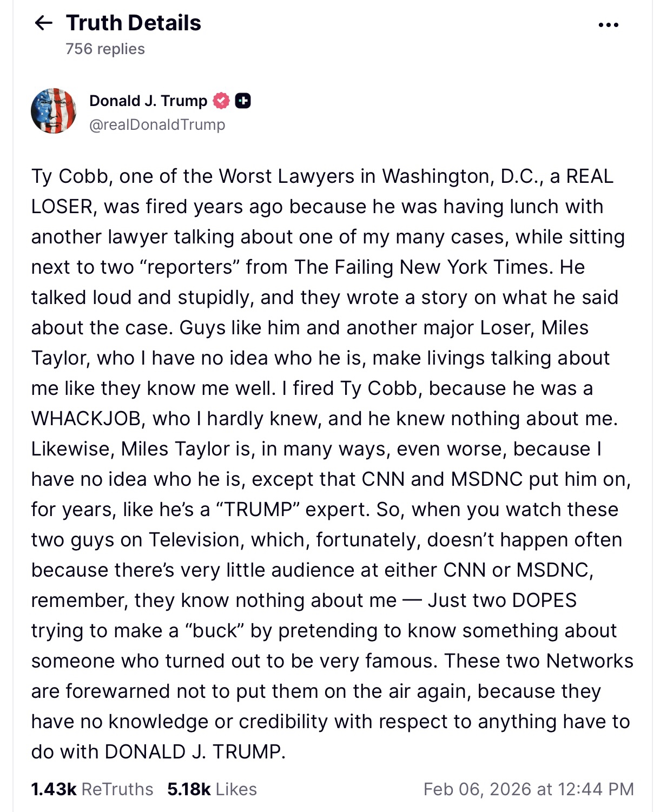Click the Truth Details page heading
This screenshot has height=812, width=660.
134,23
